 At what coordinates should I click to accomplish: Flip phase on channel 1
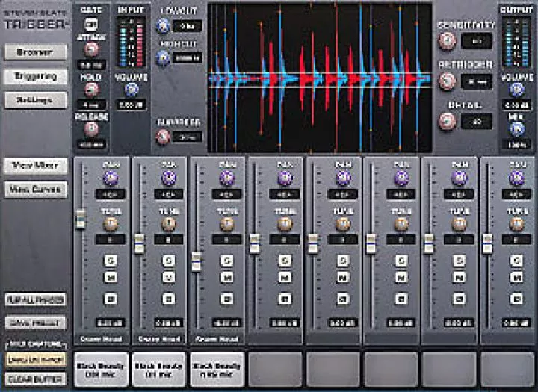(x=111, y=299)
